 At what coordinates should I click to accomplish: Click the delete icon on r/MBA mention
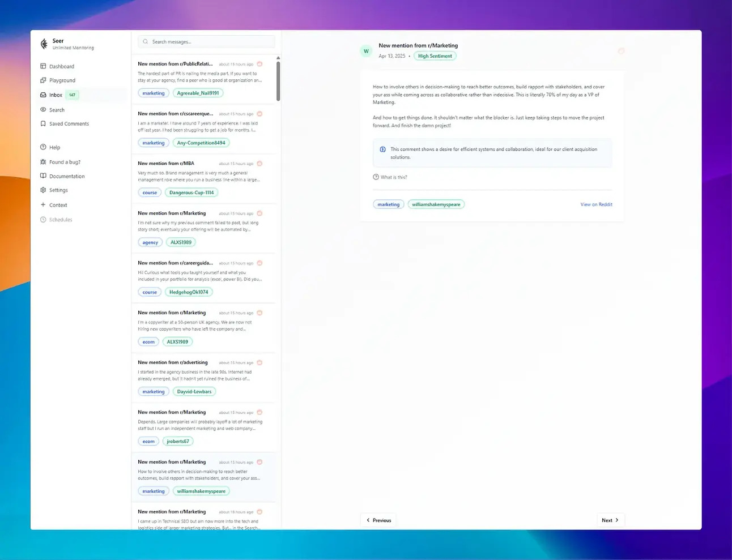click(x=259, y=164)
